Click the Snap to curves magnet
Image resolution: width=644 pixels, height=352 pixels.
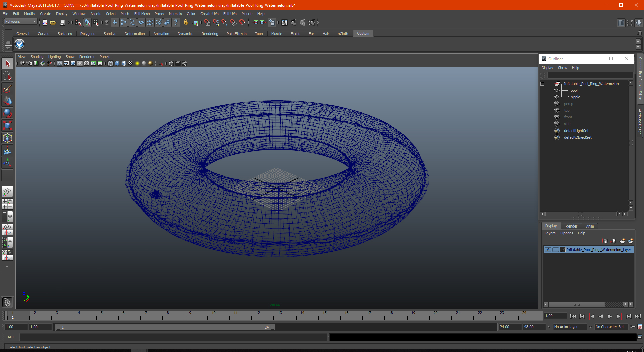[216, 22]
